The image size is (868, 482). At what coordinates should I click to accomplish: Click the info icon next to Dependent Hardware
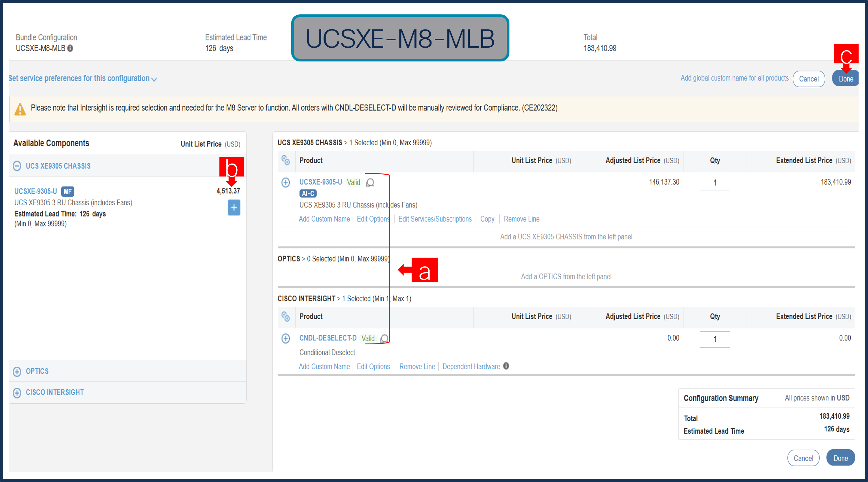[506, 366]
